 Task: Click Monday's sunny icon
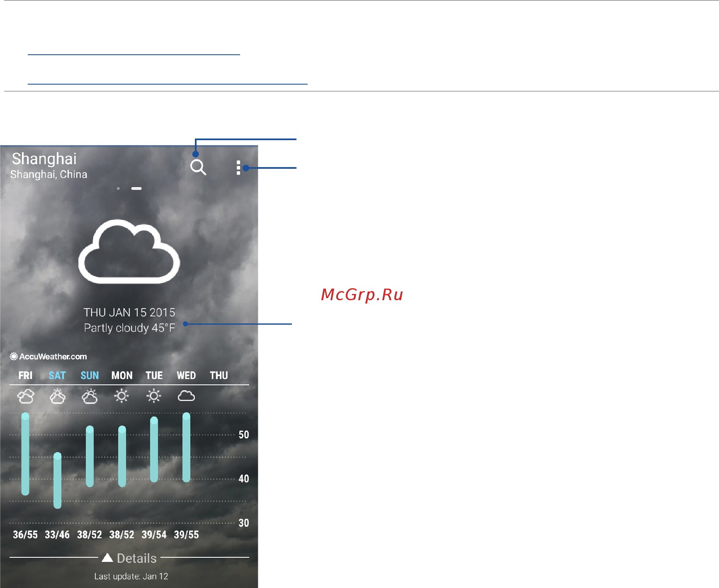122,396
